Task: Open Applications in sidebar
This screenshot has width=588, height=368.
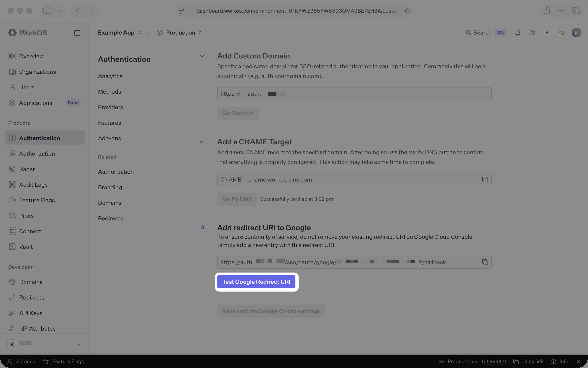Action: point(45,103)
